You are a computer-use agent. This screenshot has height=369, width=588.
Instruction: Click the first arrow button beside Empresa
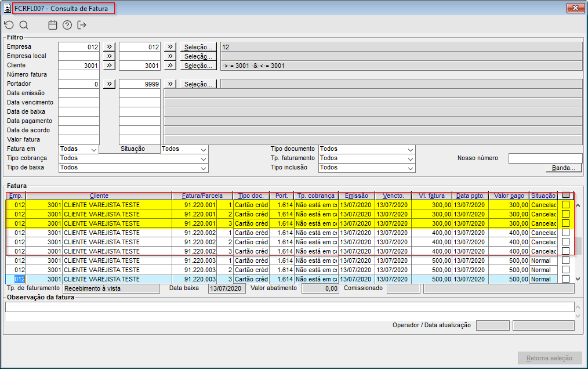coord(109,47)
